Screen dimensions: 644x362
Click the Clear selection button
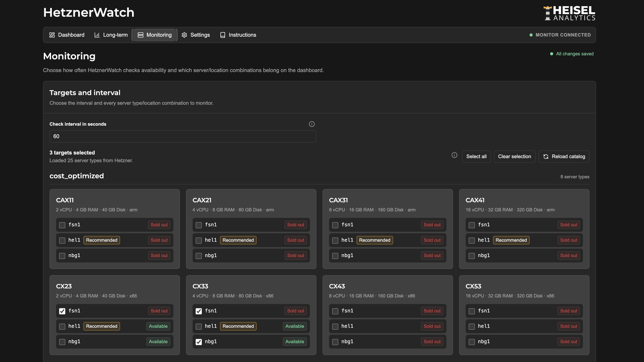click(515, 157)
